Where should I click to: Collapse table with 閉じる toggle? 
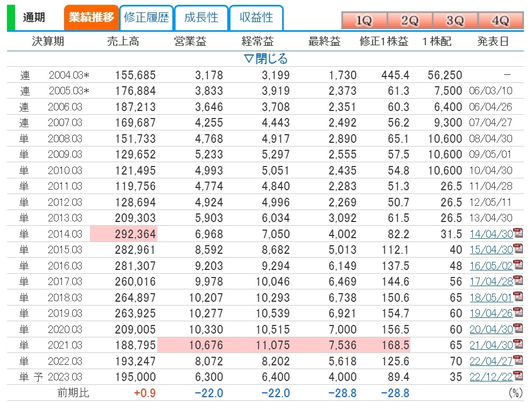(265, 59)
